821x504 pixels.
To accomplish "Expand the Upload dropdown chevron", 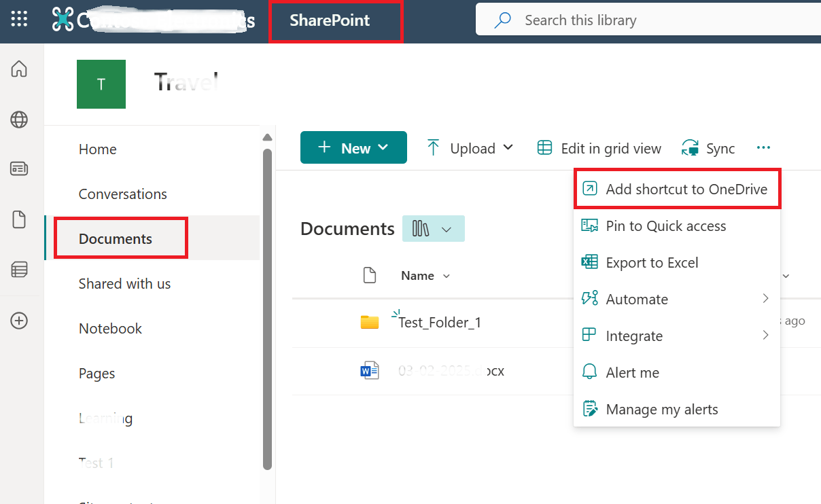I will click(x=508, y=148).
